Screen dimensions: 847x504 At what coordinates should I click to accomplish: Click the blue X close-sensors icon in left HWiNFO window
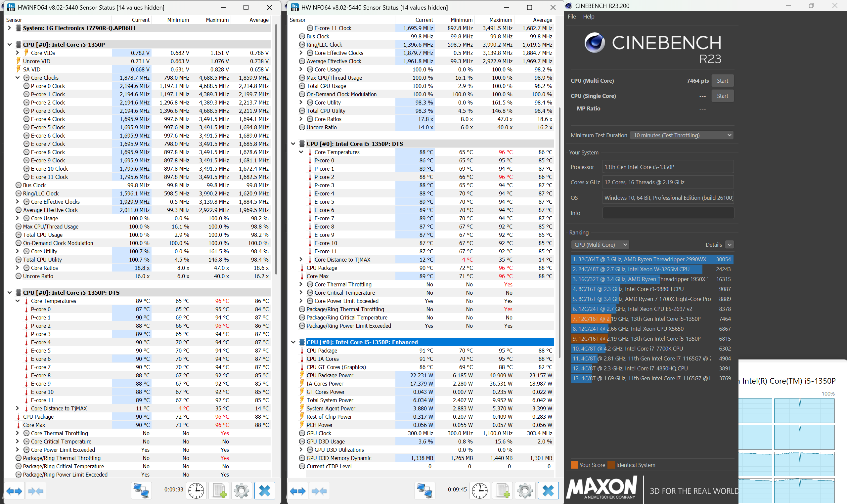tap(265, 491)
